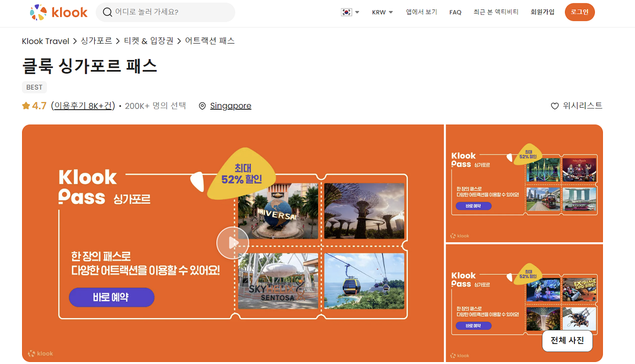
Task: Click the '200K+ 명의 선택' text
Action: 155,106
